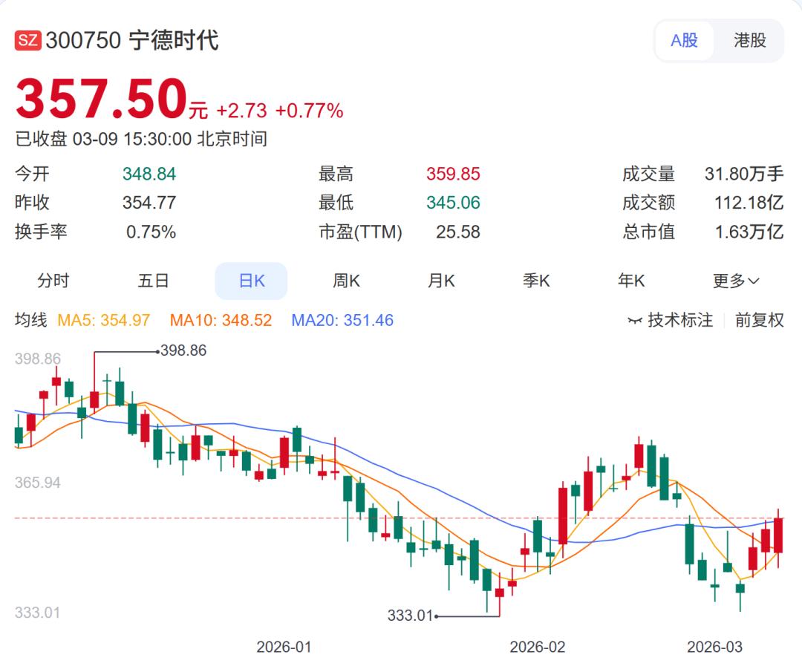Click the stock title 300750 宁德时代
Screen dimensions: 802x672
point(132,40)
